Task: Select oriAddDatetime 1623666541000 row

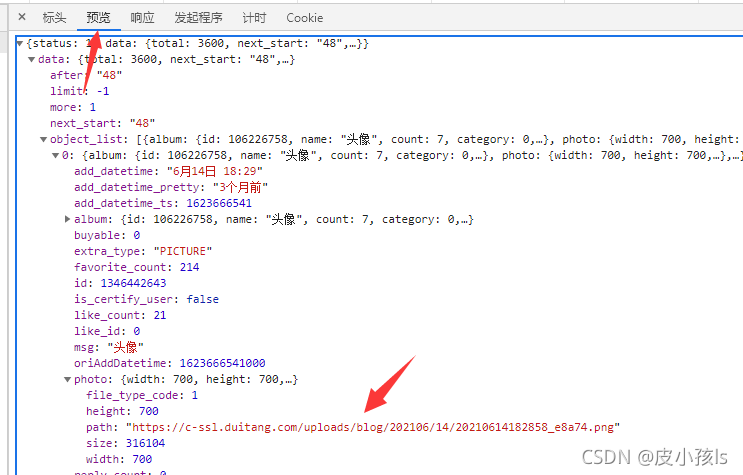Action: 170,363
